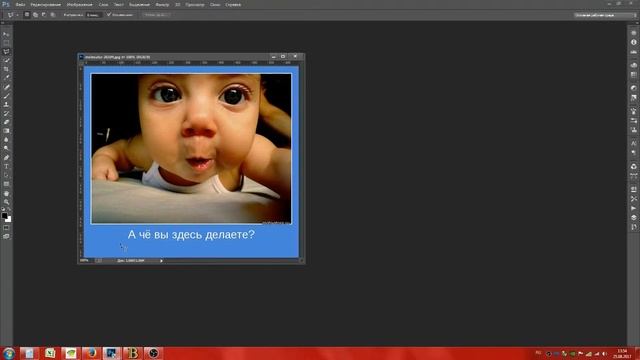640x360 pixels.
Task: Select the Zoom tool
Action: click(6, 202)
